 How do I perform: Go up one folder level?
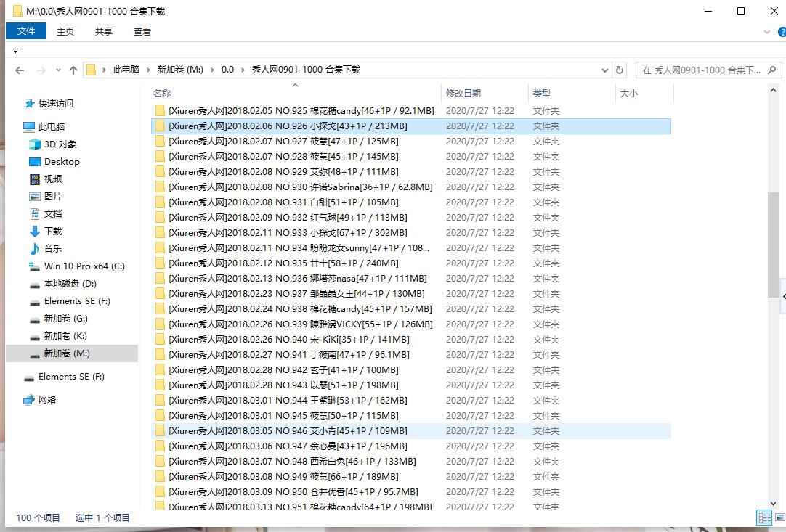[73, 70]
